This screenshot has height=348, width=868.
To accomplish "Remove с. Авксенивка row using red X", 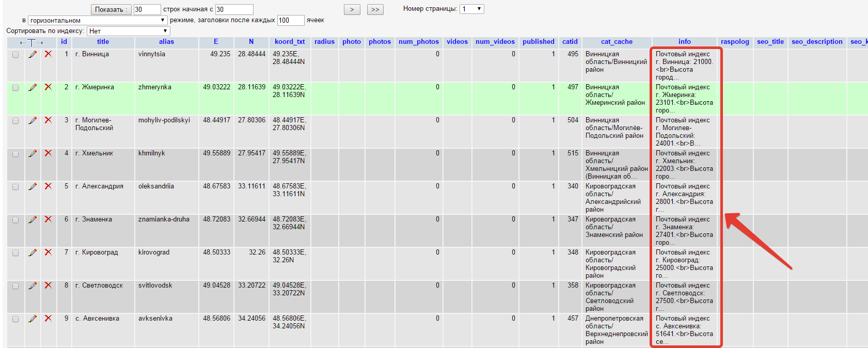I will 48,319.
